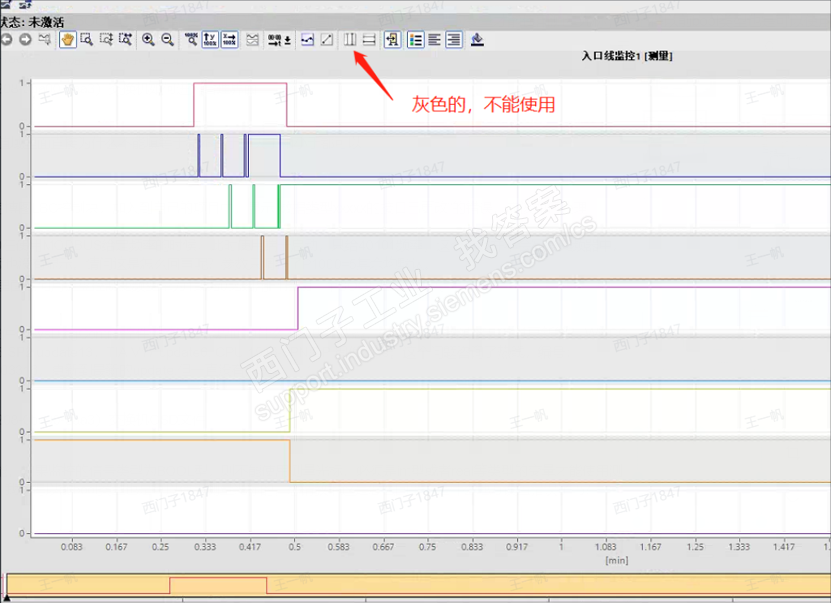Screen dimensions: 831x603
Task: Toggle the colored legend list view
Action: pyautogui.click(x=416, y=39)
